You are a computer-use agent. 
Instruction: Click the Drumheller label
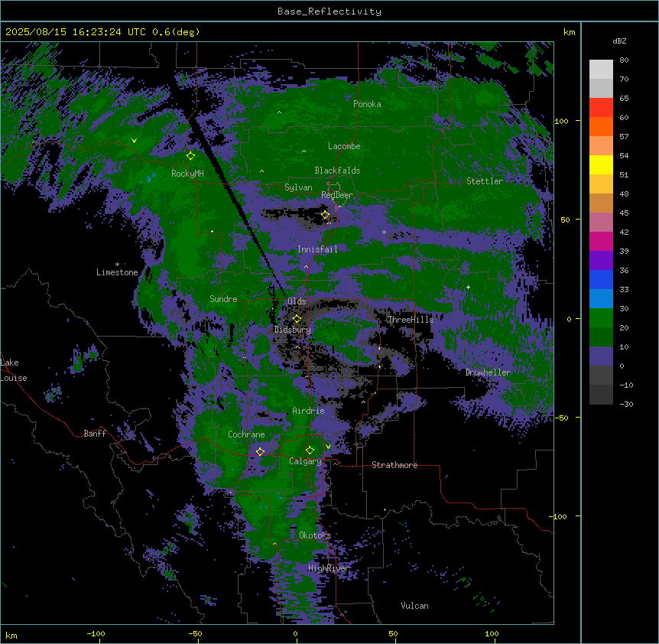click(x=488, y=372)
